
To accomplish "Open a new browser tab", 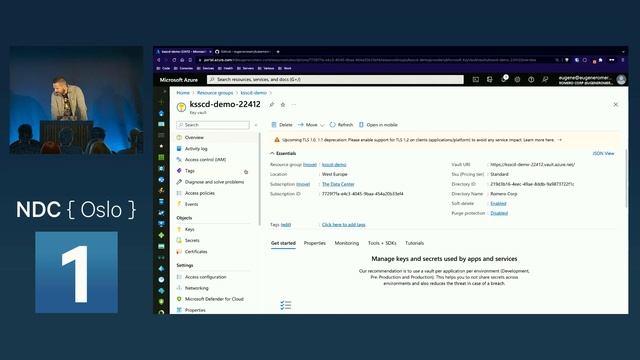I will coord(278,52).
